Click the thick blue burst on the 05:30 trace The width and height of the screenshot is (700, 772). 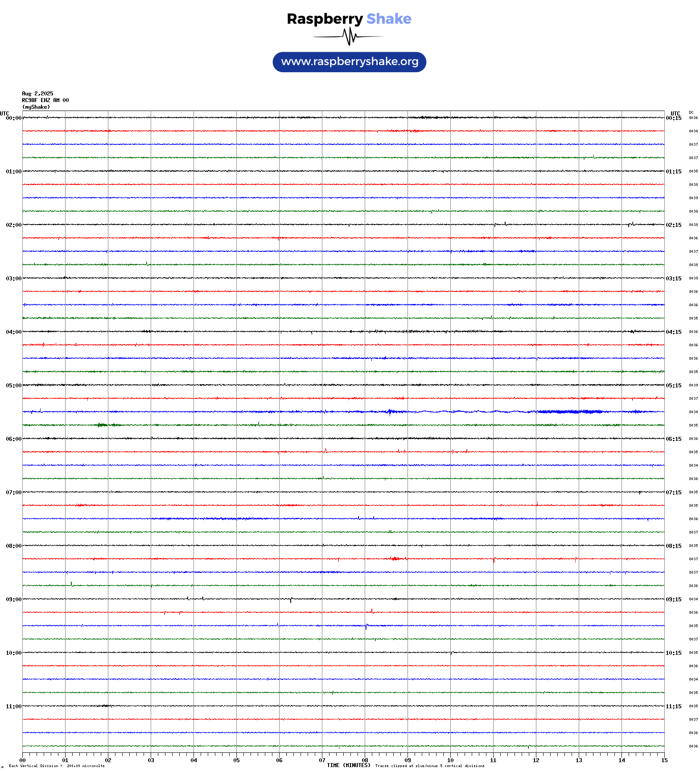click(570, 412)
